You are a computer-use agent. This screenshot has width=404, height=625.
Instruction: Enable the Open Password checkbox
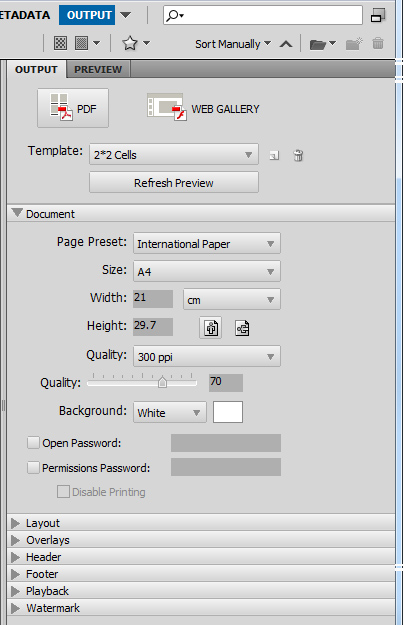(x=33, y=443)
